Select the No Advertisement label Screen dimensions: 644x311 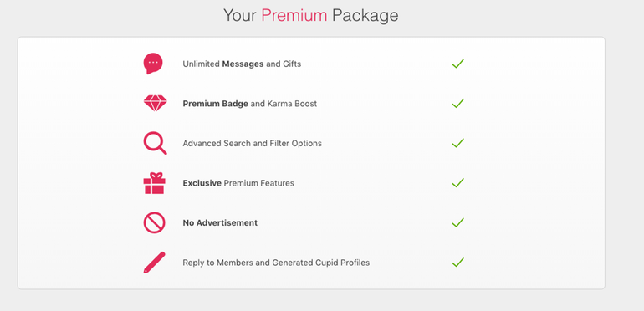point(220,222)
